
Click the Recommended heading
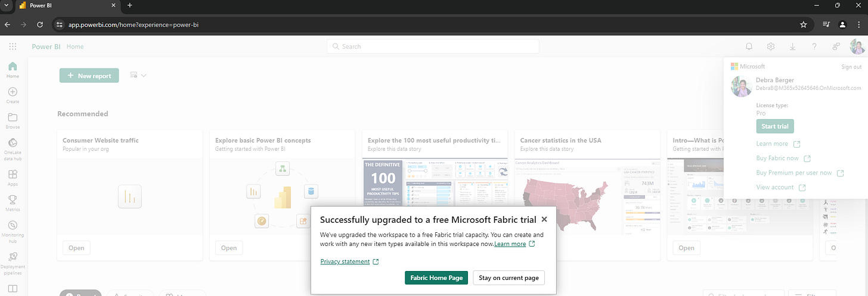(x=83, y=114)
